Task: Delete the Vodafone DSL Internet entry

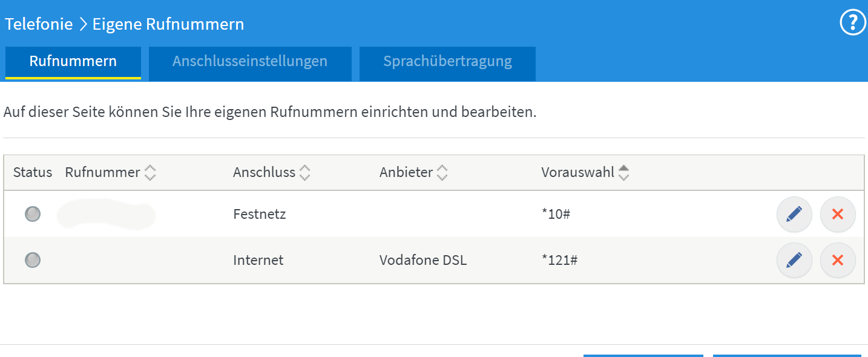Action: (838, 261)
